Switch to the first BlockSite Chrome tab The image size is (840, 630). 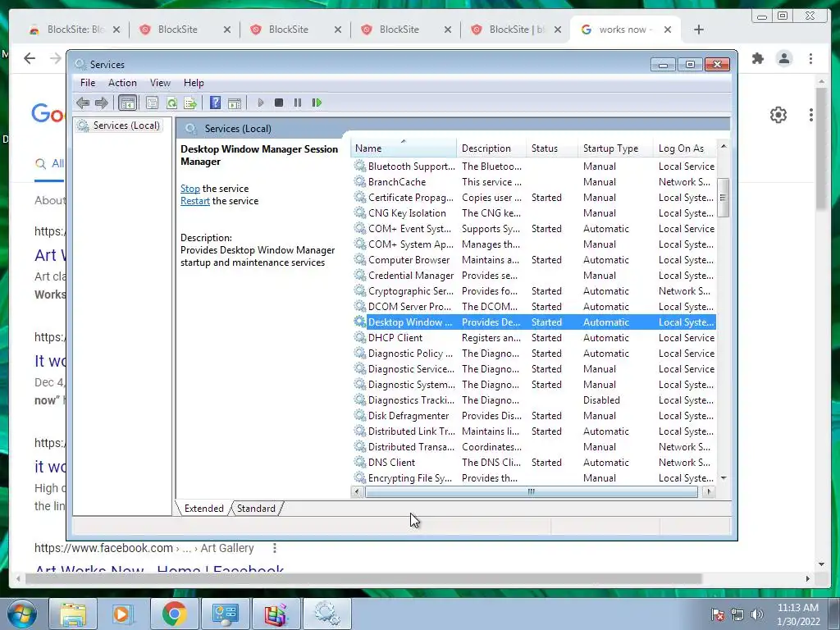75,30
